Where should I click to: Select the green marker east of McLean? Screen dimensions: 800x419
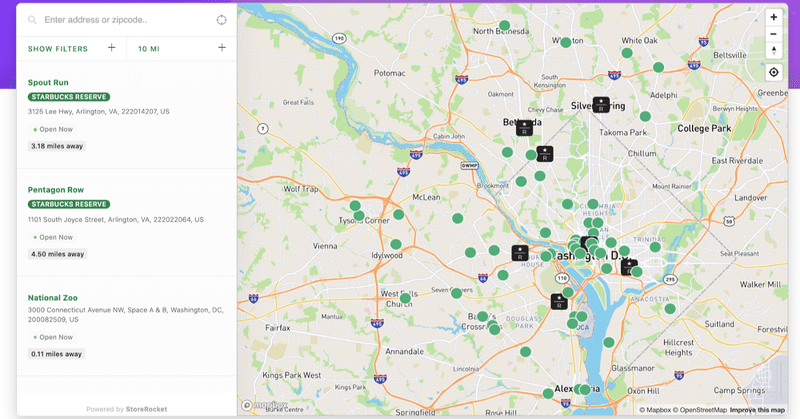458,218
